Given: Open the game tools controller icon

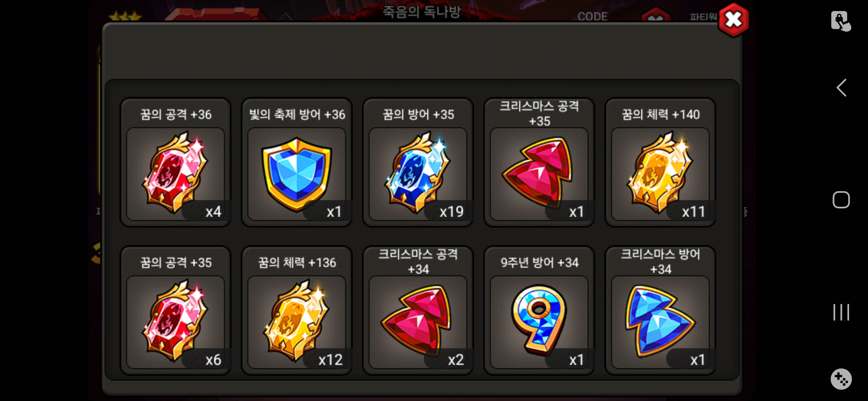Looking at the screenshot, I should 841,379.
